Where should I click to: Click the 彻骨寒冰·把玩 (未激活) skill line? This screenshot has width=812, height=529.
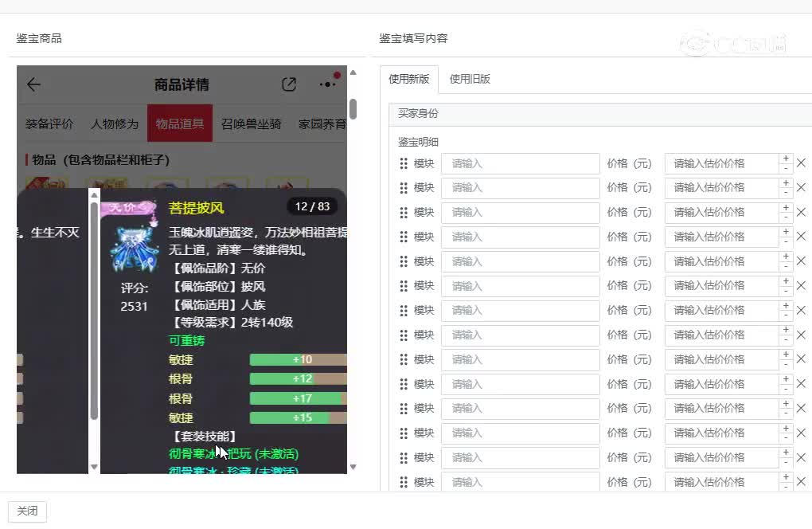233,454
